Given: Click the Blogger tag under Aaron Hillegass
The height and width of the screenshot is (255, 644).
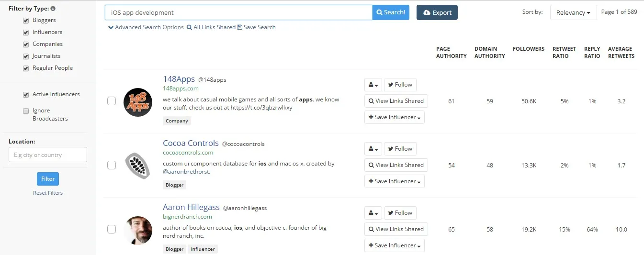Looking at the screenshot, I should click(174, 249).
